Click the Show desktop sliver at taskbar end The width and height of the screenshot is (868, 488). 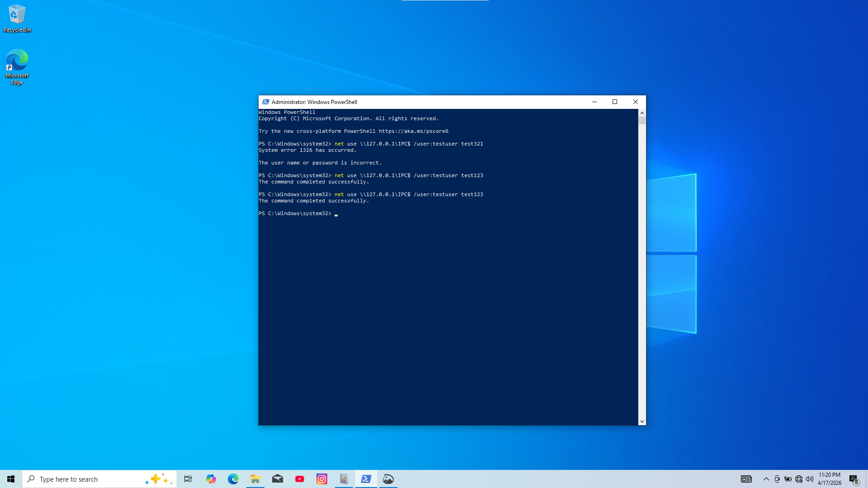point(866,479)
